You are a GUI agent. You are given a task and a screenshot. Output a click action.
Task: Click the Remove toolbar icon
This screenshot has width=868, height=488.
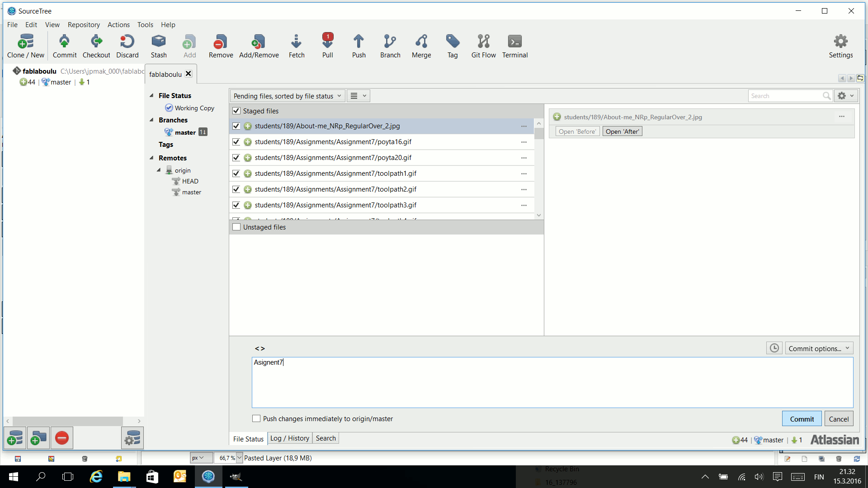coord(221,46)
